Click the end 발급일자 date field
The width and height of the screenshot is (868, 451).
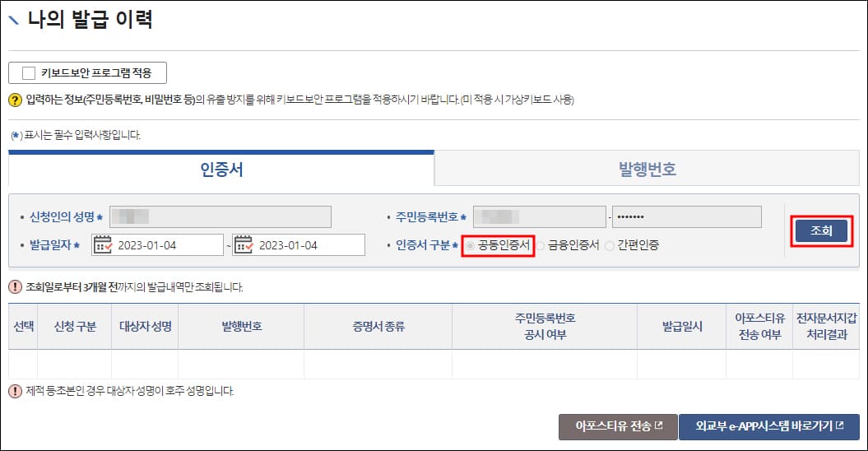[x=299, y=245]
